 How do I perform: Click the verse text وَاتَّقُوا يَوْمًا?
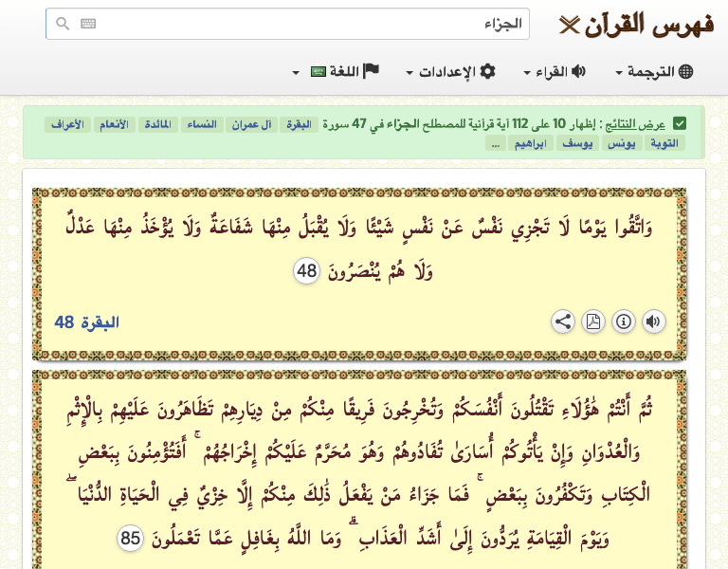616,228
